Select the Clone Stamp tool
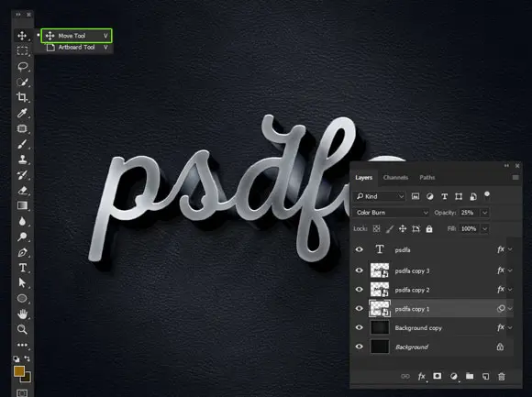Viewport: 532px width, 397px height. click(22, 160)
